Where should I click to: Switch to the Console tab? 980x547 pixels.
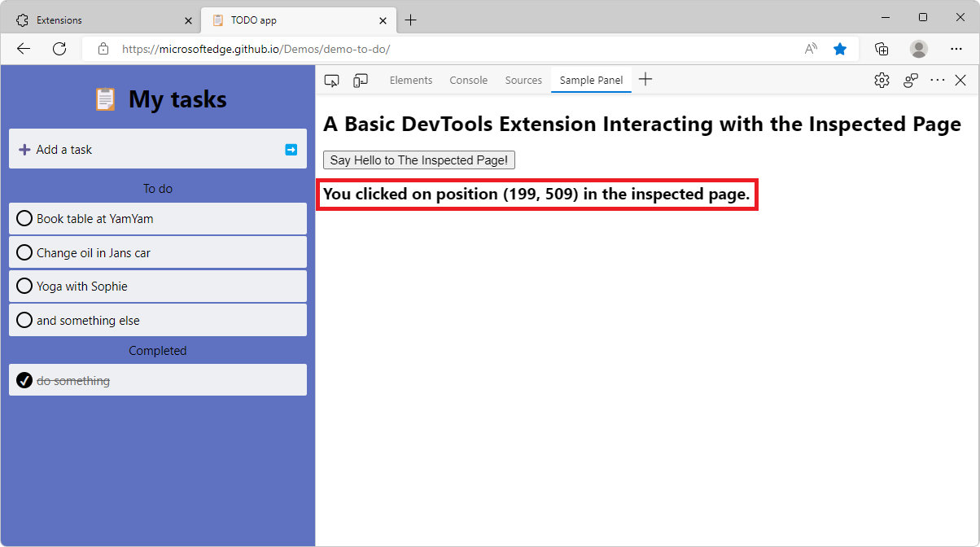click(x=469, y=80)
